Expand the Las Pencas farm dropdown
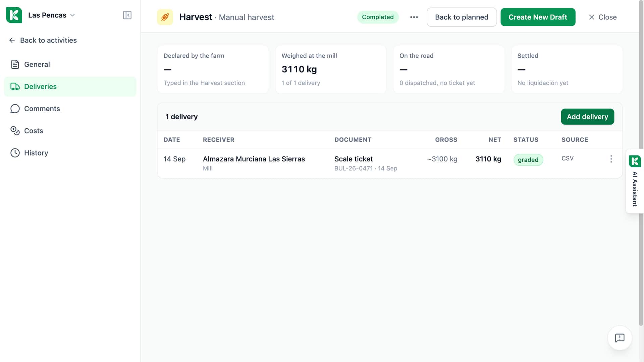644x362 pixels. pos(72,15)
